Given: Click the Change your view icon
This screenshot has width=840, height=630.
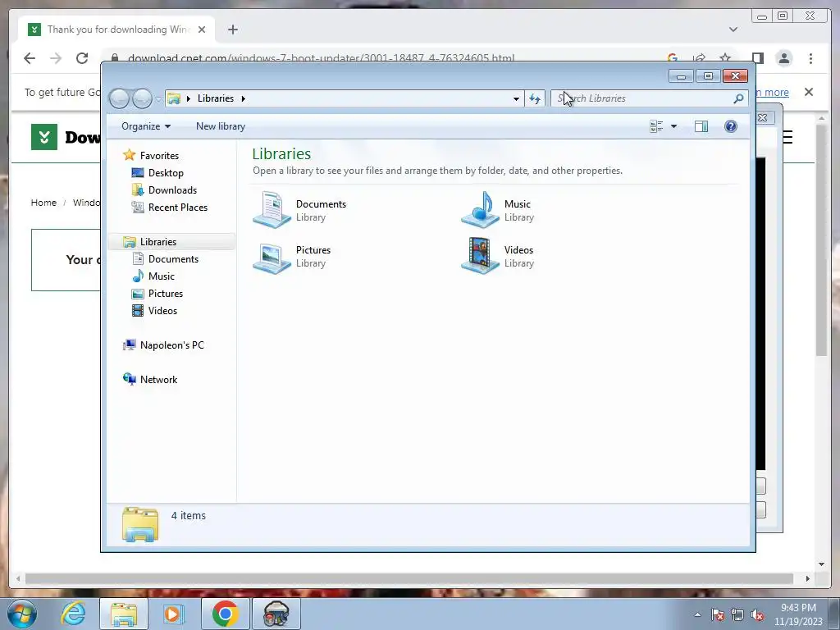Looking at the screenshot, I should tap(656, 126).
